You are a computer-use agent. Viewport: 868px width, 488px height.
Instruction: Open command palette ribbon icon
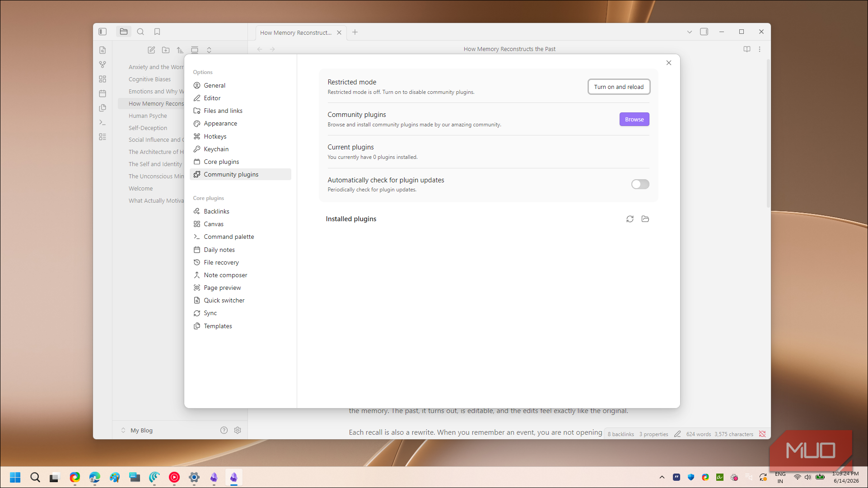103,122
